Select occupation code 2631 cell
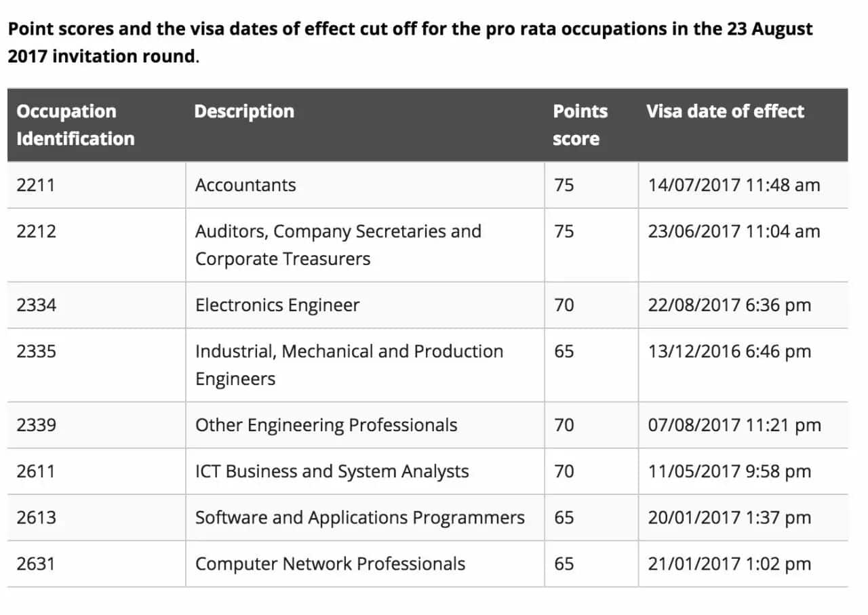The width and height of the screenshot is (868, 615). coord(96,564)
